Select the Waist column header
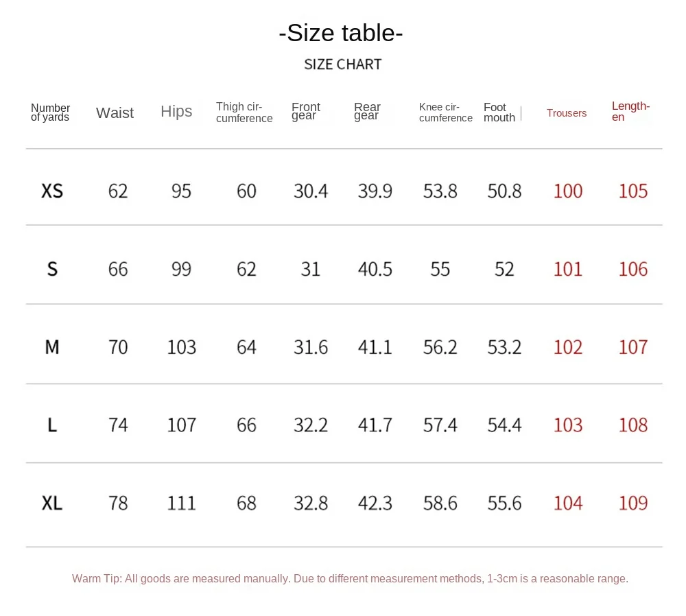Screen dimensions: 686x616 pos(115,113)
